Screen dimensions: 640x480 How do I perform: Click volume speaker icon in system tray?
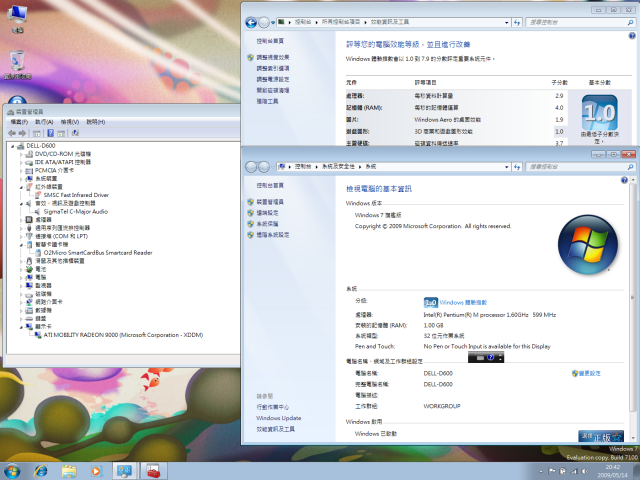point(585,471)
